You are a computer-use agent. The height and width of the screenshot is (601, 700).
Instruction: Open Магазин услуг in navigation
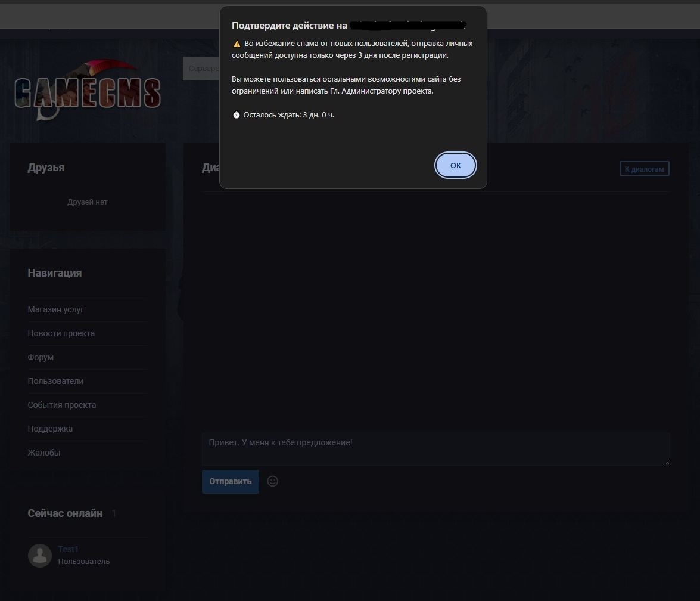(56, 309)
